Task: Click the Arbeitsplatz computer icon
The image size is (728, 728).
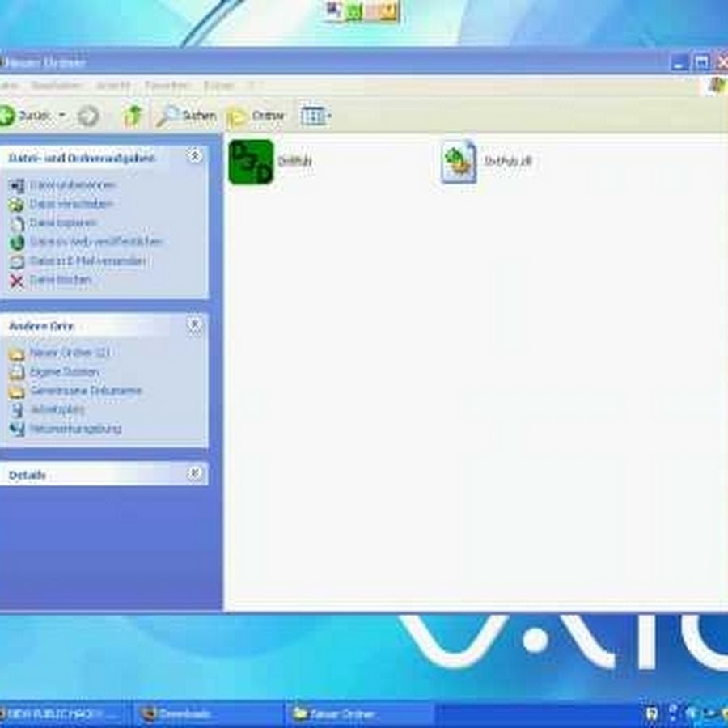Action: tap(17, 410)
